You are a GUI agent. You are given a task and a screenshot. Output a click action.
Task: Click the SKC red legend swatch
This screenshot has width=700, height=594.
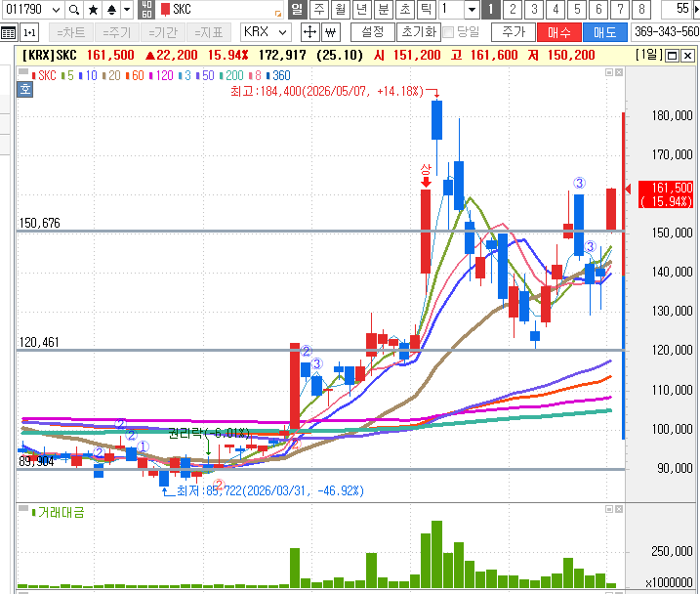point(33,75)
